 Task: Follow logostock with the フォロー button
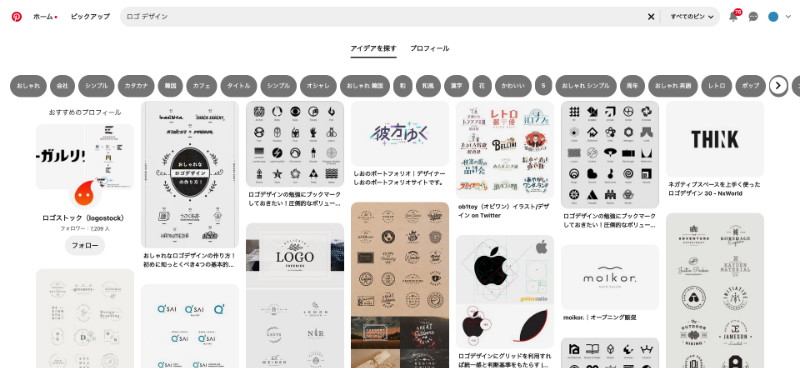point(85,246)
